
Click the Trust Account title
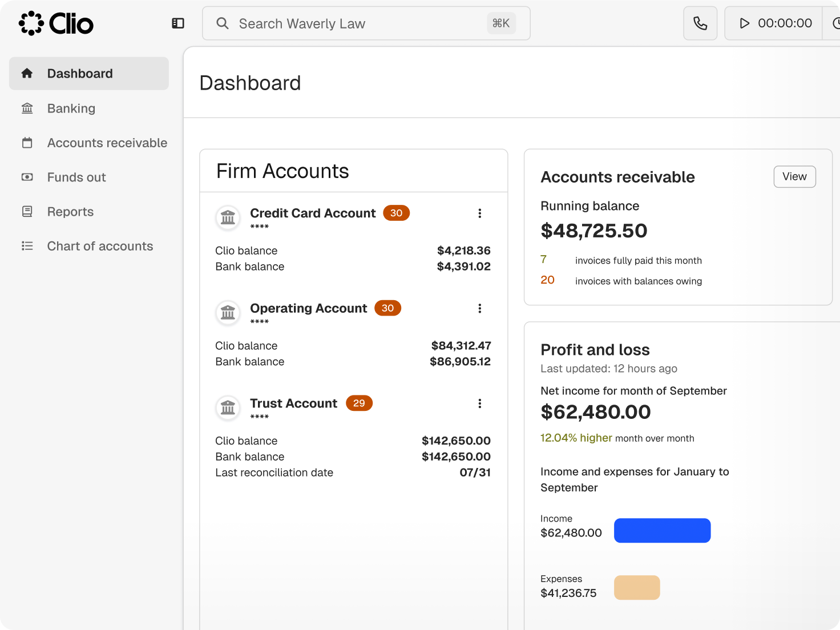coord(293,403)
